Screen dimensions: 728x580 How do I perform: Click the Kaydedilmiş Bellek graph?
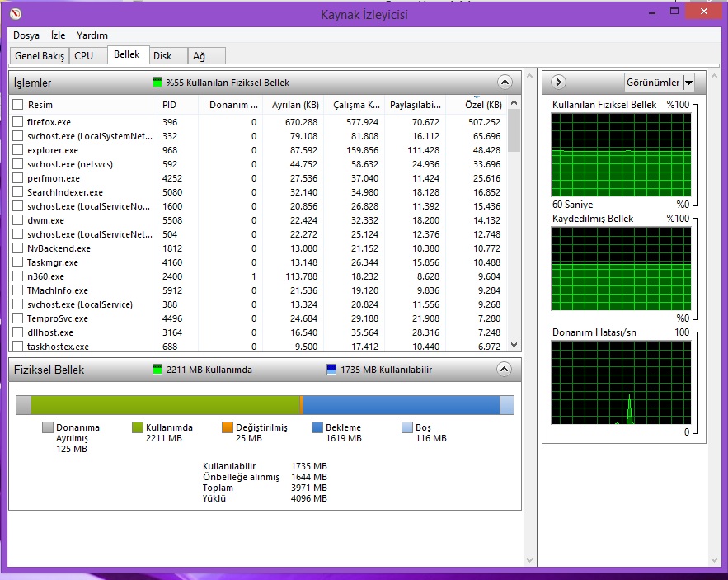[621, 269]
